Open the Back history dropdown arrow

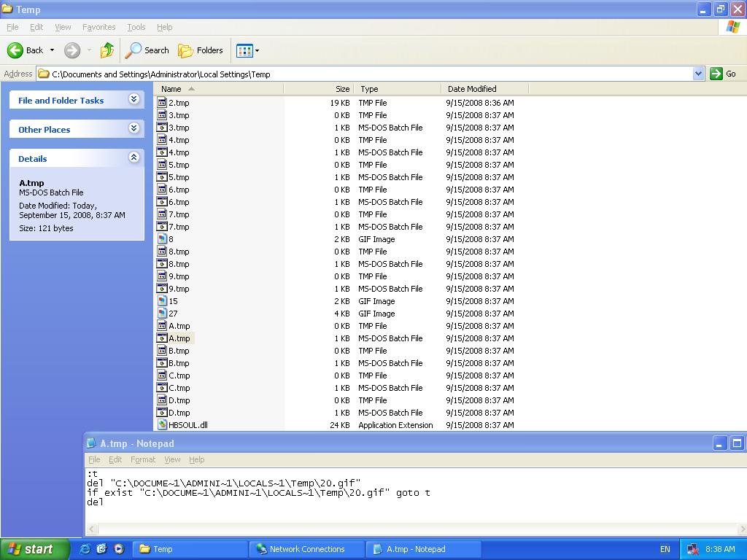click(52, 50)
